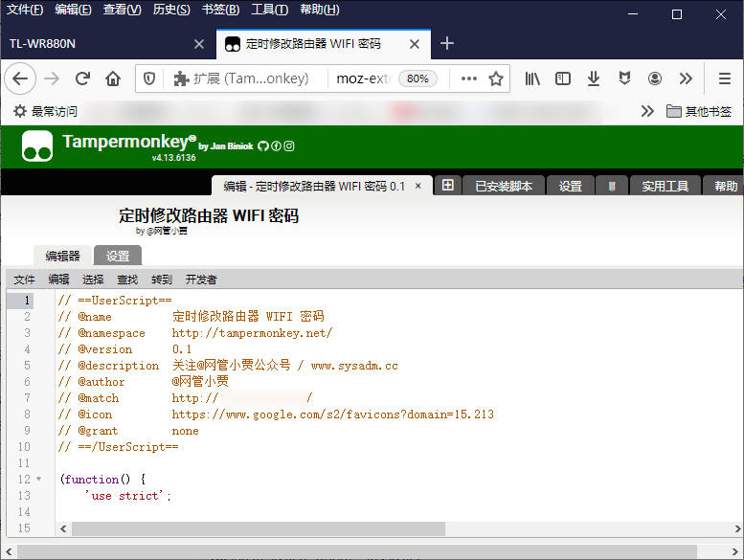Open the editor 转到 menu
Image resolution: width=744 pixels, height=560 pixels.
[161, 280]
